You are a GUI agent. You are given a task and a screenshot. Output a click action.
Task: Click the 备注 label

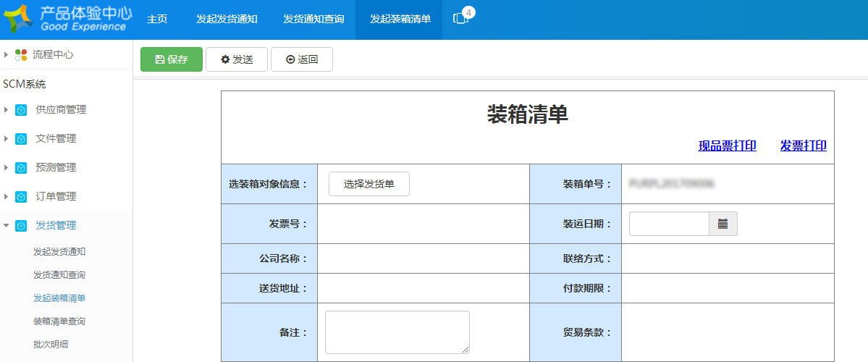point(293,332)
